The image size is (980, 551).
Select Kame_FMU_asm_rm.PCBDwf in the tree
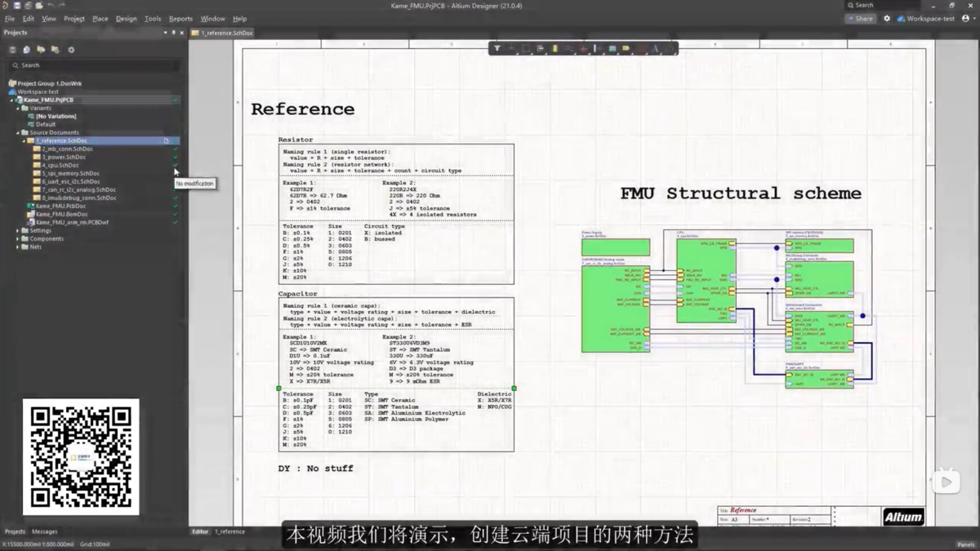72,222
